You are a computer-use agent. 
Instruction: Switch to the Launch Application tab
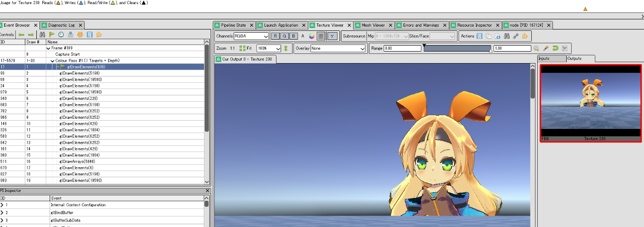(x=281, y=25)
